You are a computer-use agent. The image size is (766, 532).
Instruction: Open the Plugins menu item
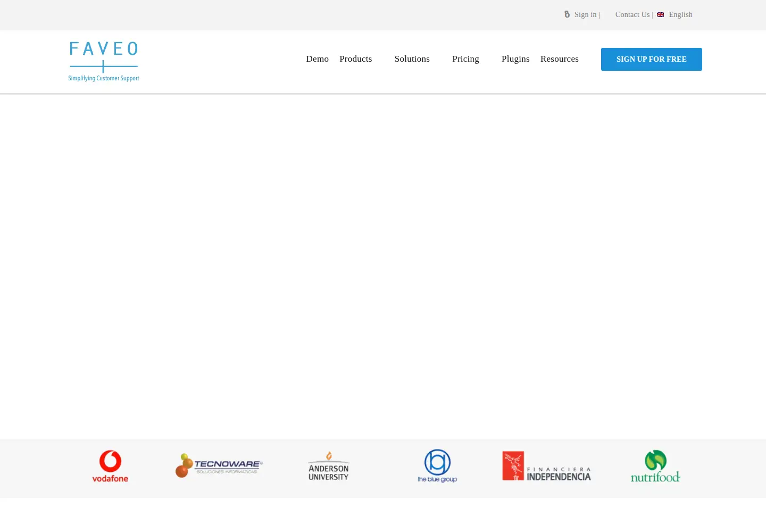[x=515, y=59]
